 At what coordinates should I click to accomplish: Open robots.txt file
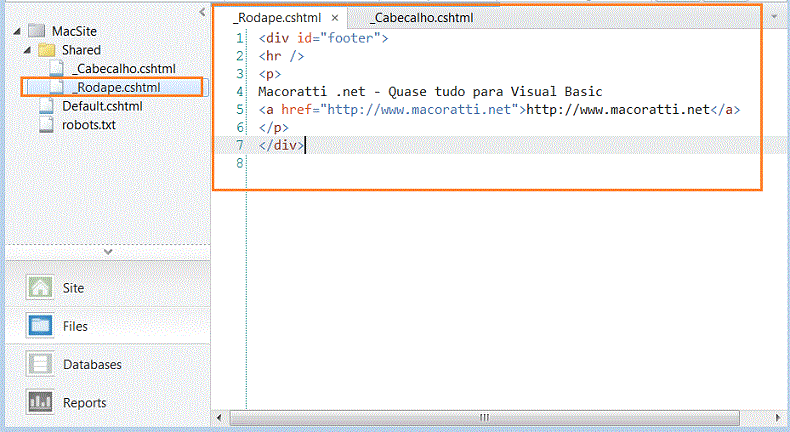tap(89, 125)
